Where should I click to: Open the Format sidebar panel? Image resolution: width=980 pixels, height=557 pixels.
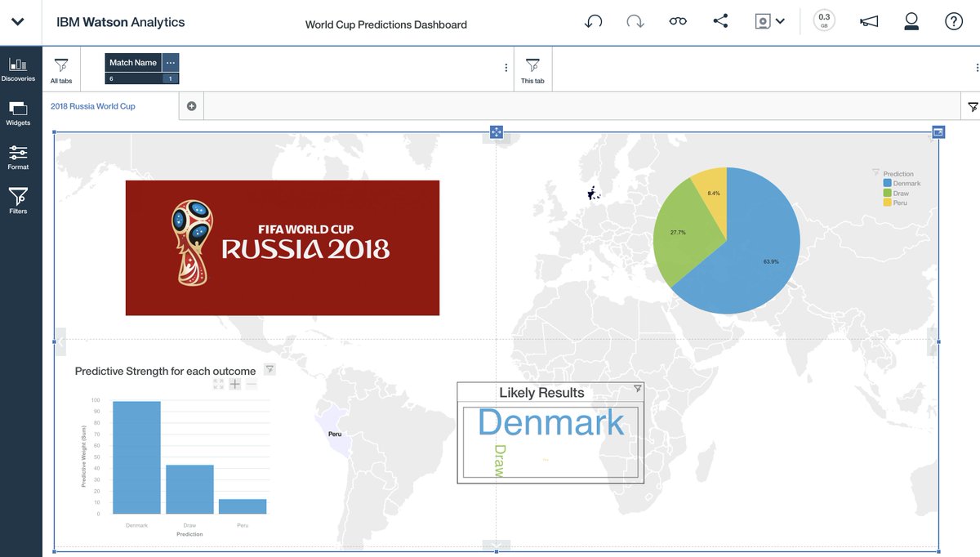pyautogui.click(x=18, y=158)
